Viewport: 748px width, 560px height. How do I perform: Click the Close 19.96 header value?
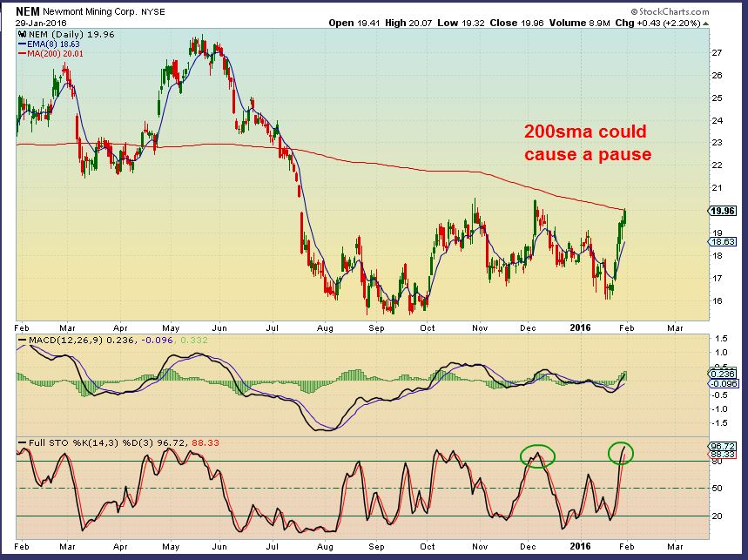pyautogui.click(x=516, y=23)
